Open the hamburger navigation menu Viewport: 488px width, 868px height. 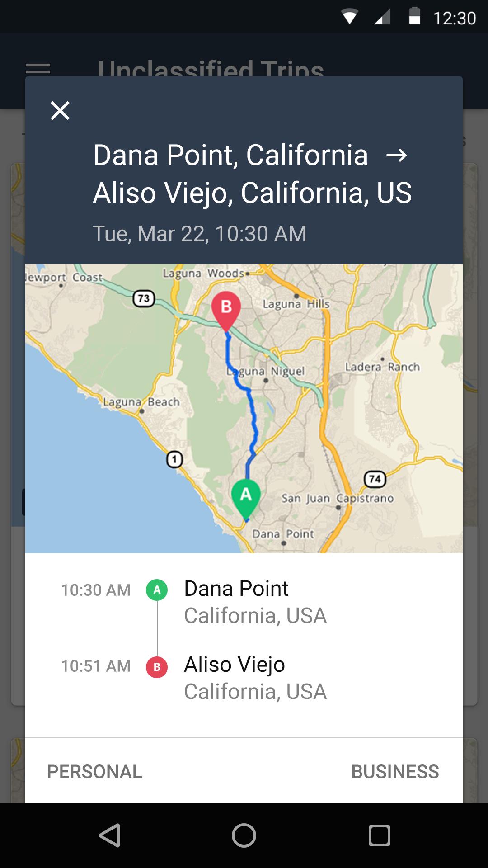[38, 69]
